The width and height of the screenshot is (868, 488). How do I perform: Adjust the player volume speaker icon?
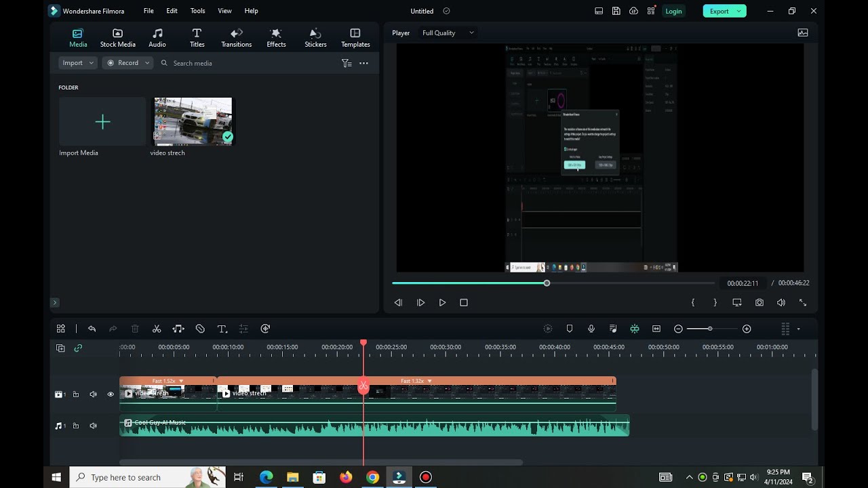pos(781,303)
